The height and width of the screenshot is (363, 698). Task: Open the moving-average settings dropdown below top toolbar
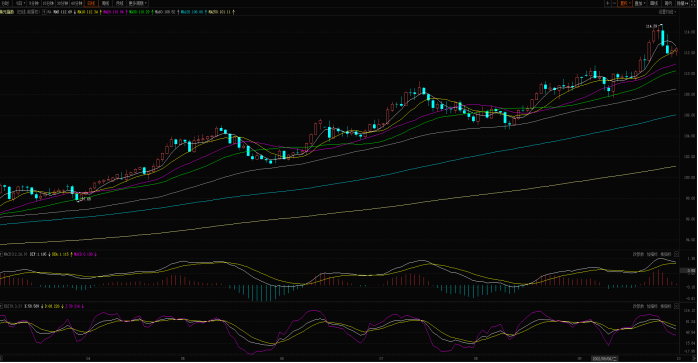(x=667, y=12)
